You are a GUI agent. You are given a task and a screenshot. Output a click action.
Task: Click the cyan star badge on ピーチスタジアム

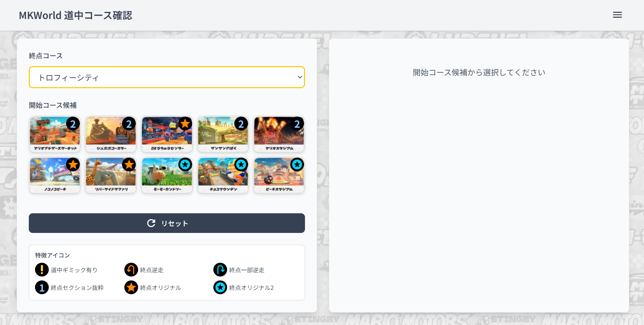tap(297, 164)
